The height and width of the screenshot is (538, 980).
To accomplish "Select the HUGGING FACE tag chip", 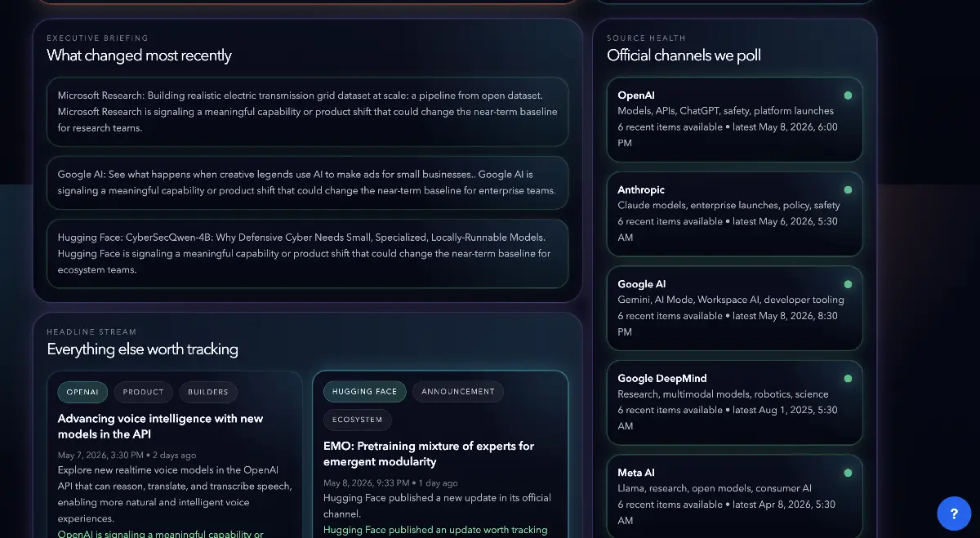I will coord(364,391).
